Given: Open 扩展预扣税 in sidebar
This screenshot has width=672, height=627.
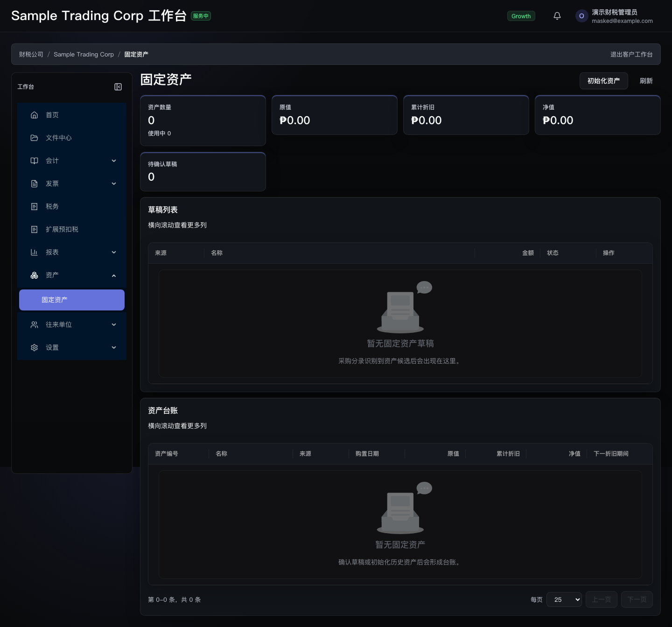Looking at the screenshot, I should tap(72, 229).
